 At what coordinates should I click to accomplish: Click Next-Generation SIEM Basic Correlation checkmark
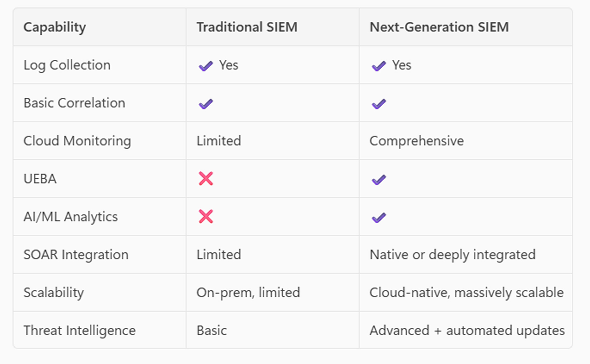pyautogui.click(x=379, y=104)
